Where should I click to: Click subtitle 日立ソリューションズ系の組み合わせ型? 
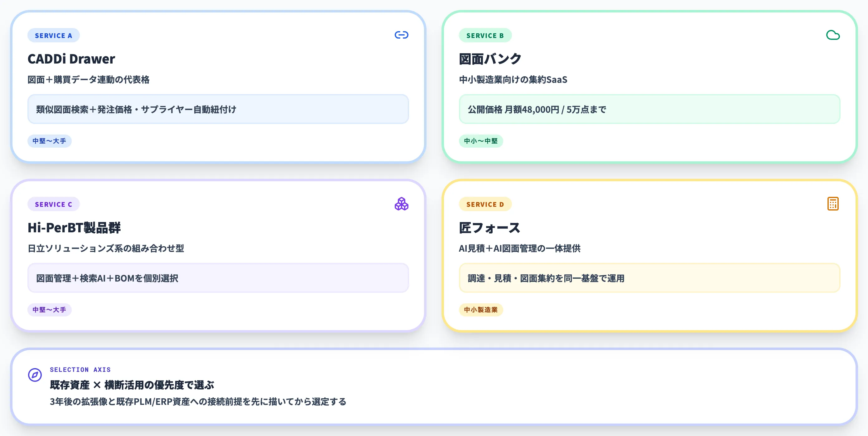[106, 248]
